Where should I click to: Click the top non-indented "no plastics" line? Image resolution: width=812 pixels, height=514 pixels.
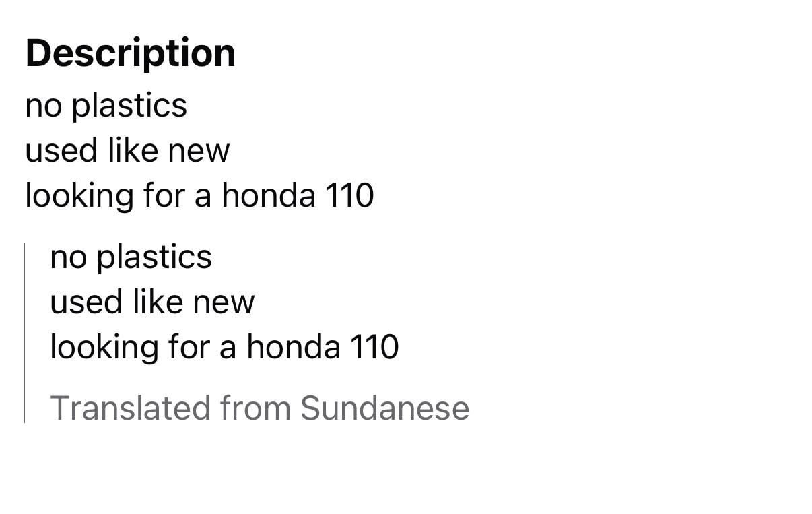(106, 106)
